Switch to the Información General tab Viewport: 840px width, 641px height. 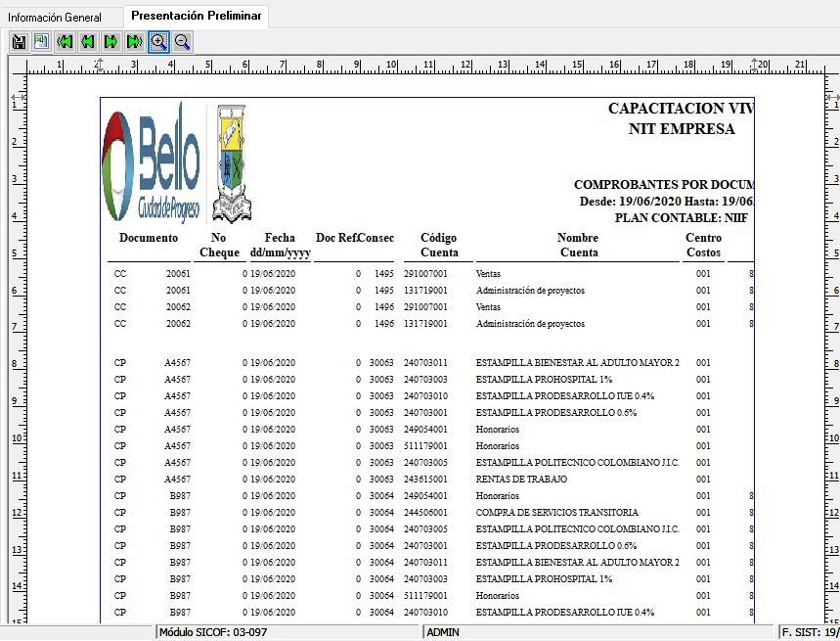tap(61, 17)
